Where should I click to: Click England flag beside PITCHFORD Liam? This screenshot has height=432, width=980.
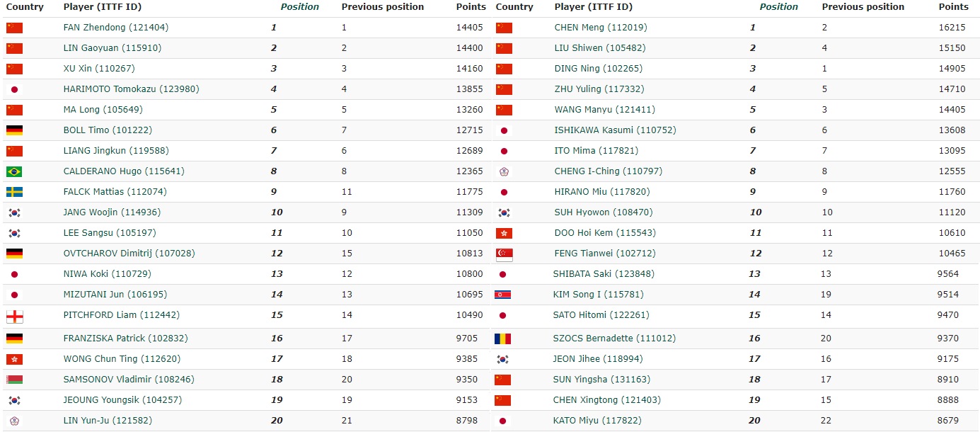pos(14,316)
